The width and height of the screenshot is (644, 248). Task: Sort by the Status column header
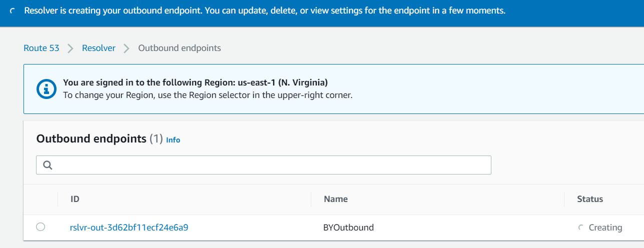[x=590, y=199]
